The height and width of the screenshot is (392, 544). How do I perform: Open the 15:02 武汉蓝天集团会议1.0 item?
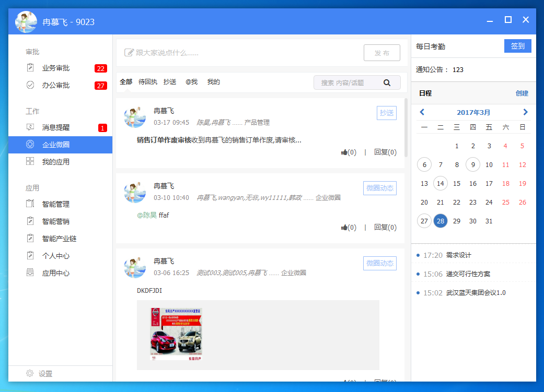coord(473,292)
